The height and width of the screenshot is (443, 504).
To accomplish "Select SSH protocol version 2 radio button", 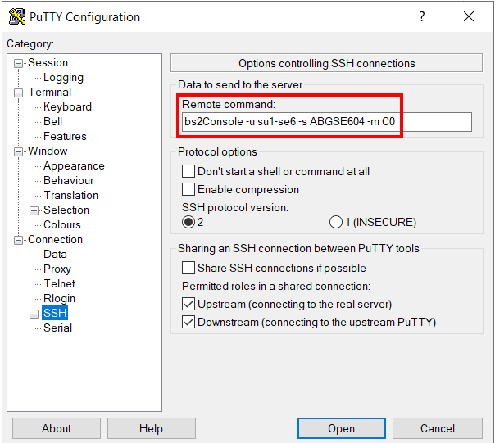I will coord(188,223).
